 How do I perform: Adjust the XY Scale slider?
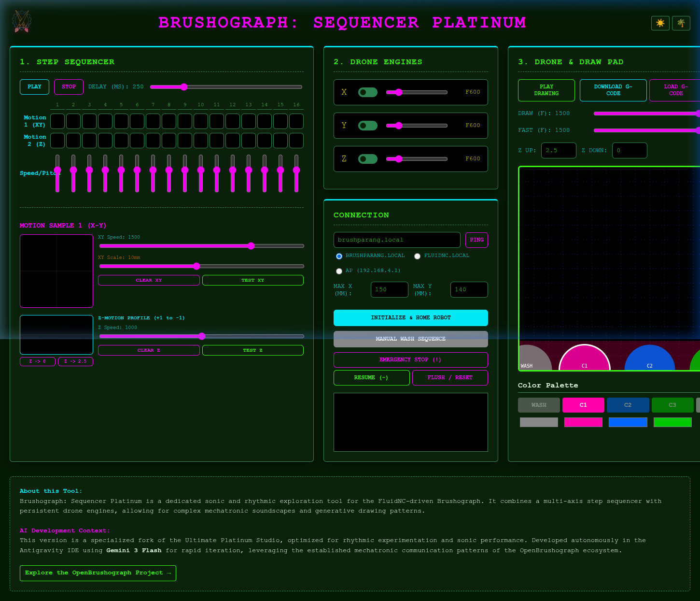[x=201, y=266]
